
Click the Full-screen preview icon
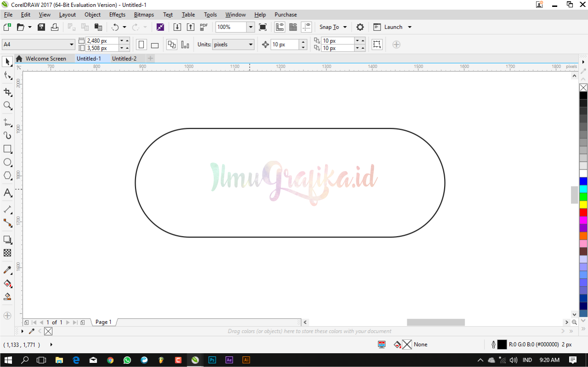[263, 27]
